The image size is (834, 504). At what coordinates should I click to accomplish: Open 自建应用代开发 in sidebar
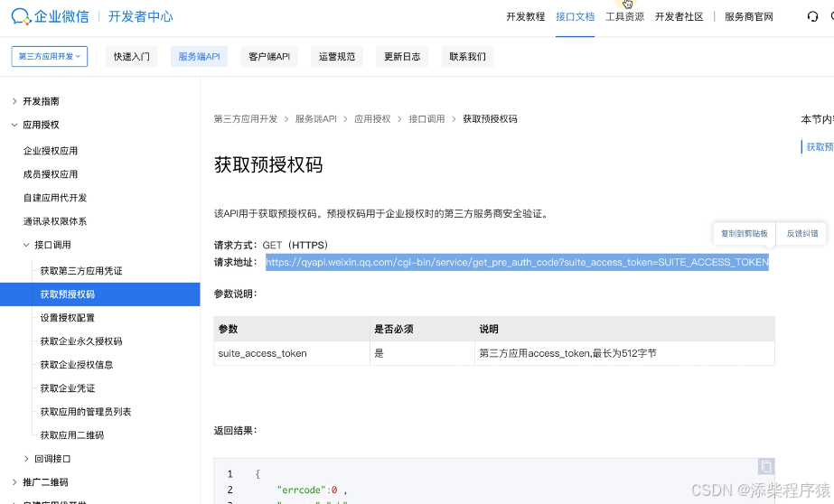(55, 198)
